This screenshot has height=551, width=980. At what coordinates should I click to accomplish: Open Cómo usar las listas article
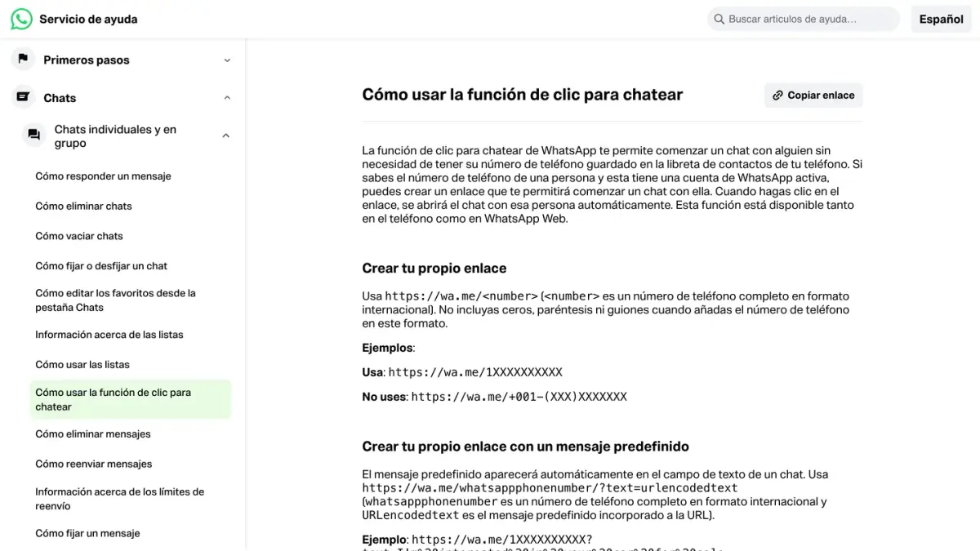[82, 365]
